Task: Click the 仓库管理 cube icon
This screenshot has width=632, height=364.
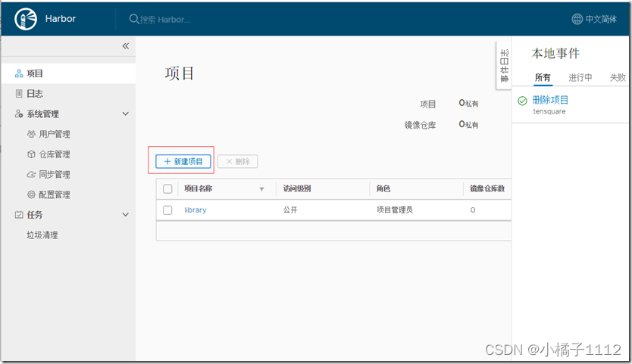Action: click(31, 154)
